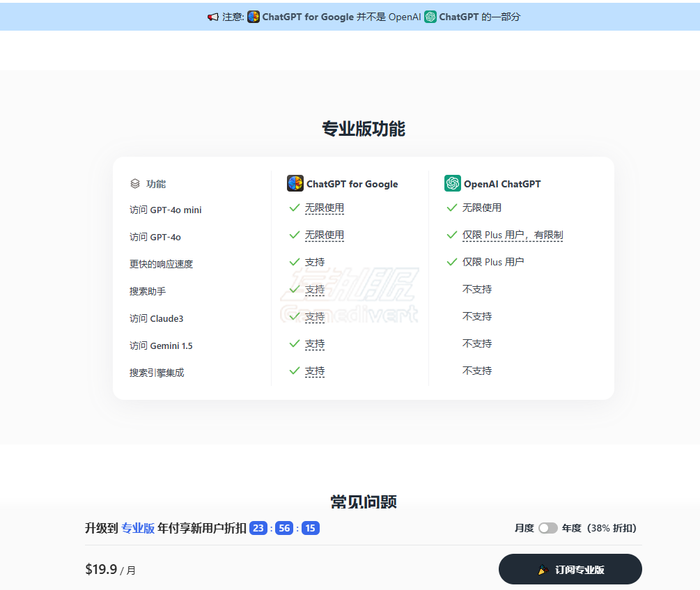The image size is (700, 590).
Task: Click the checkmark in the 访问 GPT-4o mini row under OpenAI ChatGPT
Action: (x=452, y=208)
